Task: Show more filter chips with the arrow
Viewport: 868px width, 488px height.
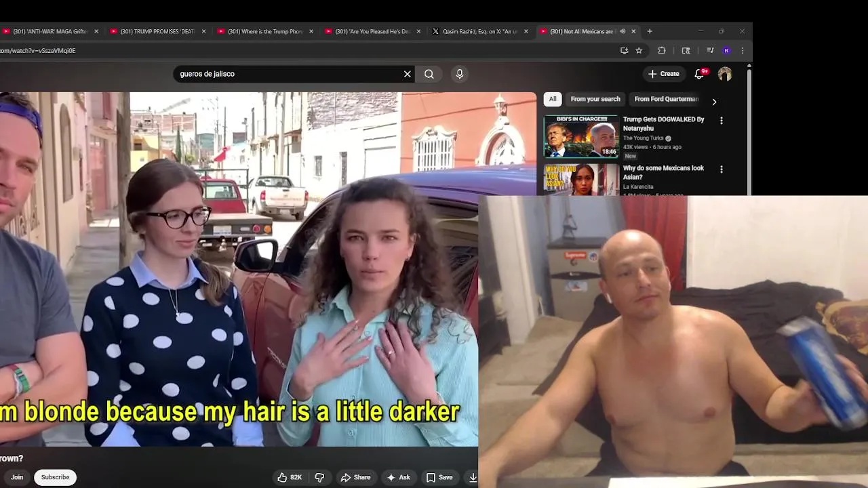Action: [x=714, y=102]
